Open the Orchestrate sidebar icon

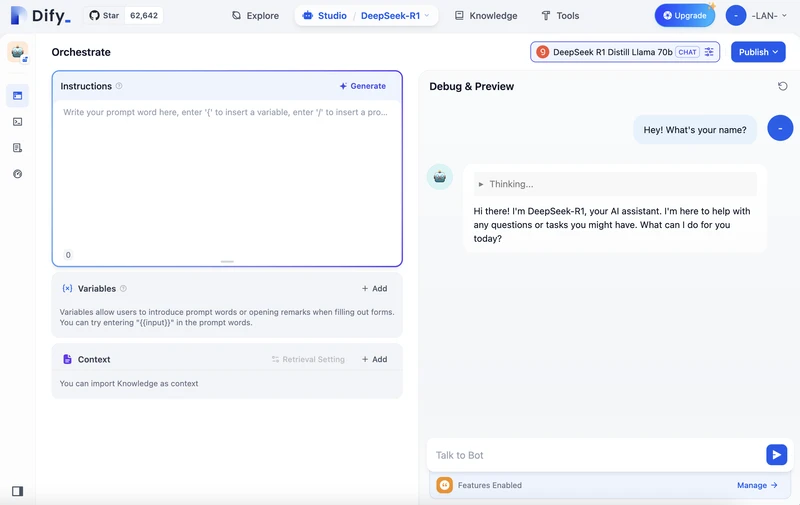tap(17, 95)
